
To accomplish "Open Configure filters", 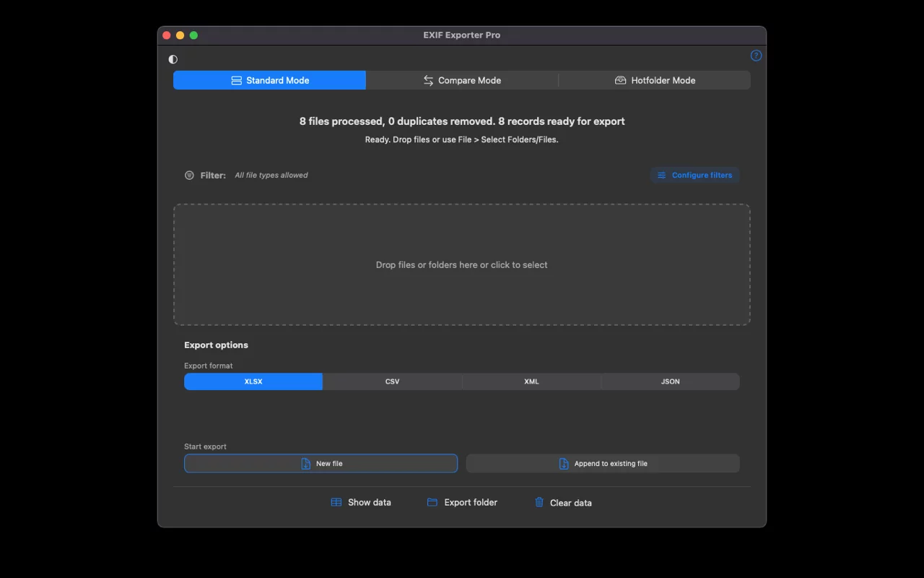I will tap(694, 176).
